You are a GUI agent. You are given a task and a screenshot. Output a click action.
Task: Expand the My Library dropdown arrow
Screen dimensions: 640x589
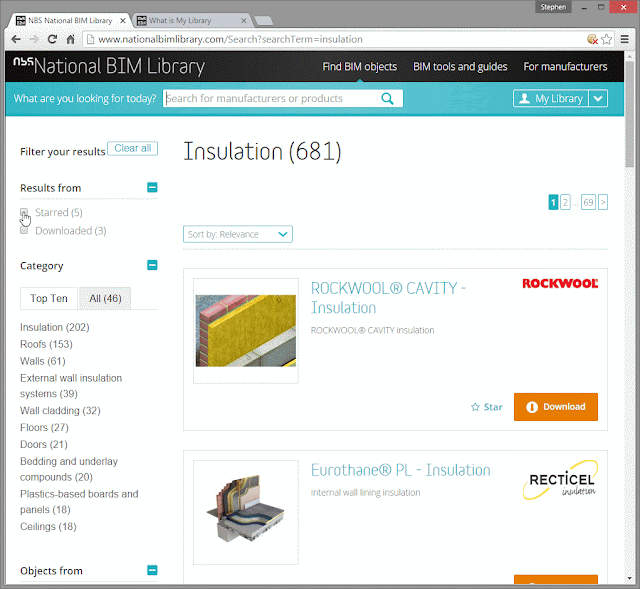[x=598, y=98]
